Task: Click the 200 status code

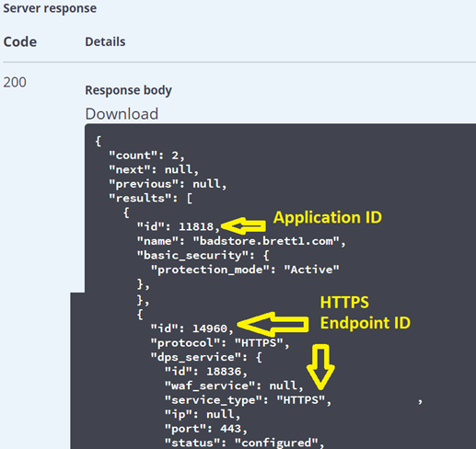Action: click(15, 82)
